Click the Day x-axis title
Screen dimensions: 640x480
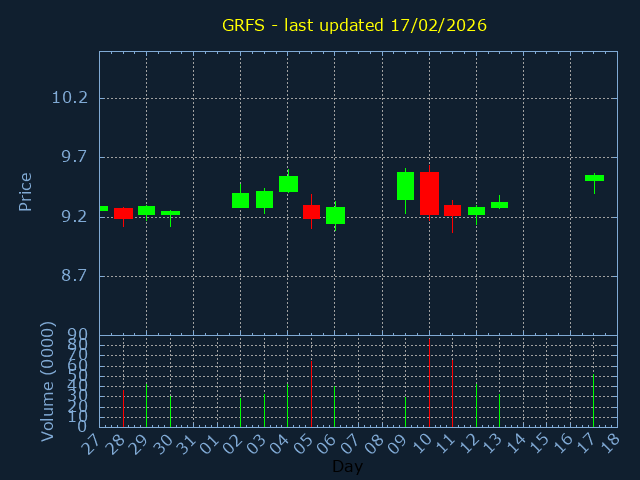pos(347,466)
